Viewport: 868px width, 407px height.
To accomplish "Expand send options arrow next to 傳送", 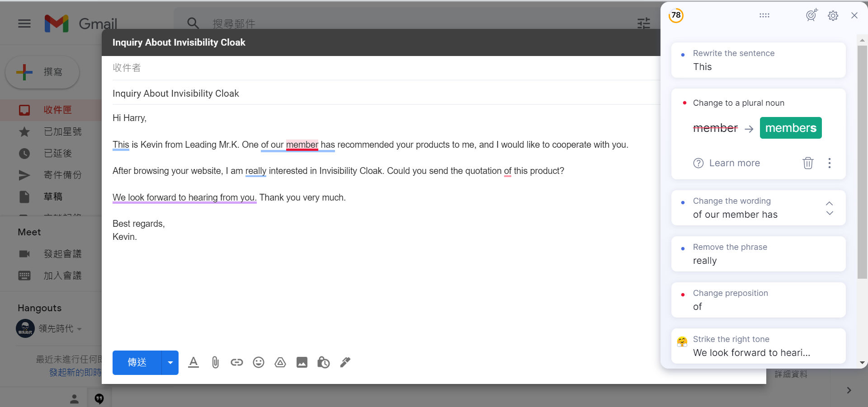I will click(x=170, y=363).
